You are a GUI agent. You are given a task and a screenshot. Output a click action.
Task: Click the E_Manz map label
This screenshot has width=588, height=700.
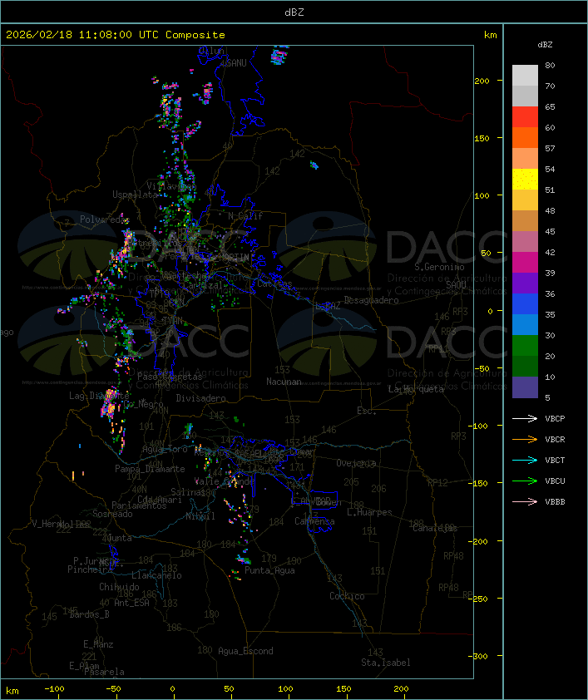point(98,644)
